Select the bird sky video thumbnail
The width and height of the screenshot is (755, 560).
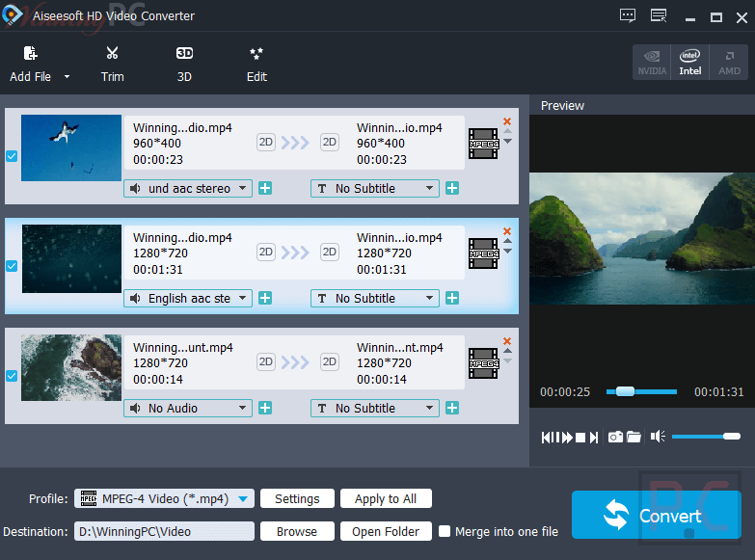click(x=71, y=147)
